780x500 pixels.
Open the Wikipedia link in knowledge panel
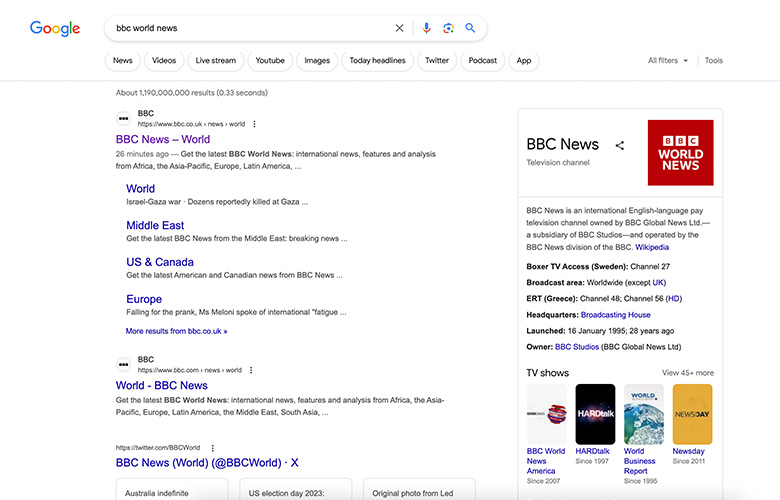652,247
